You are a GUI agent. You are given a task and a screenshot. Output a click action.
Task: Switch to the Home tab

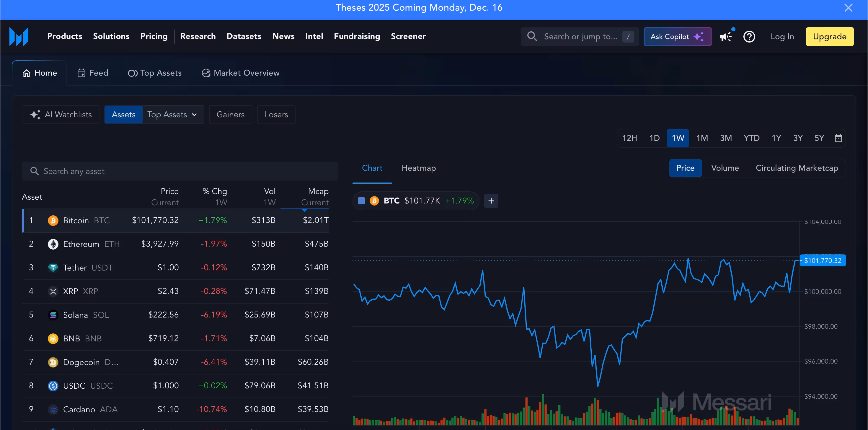pos(40,73)
